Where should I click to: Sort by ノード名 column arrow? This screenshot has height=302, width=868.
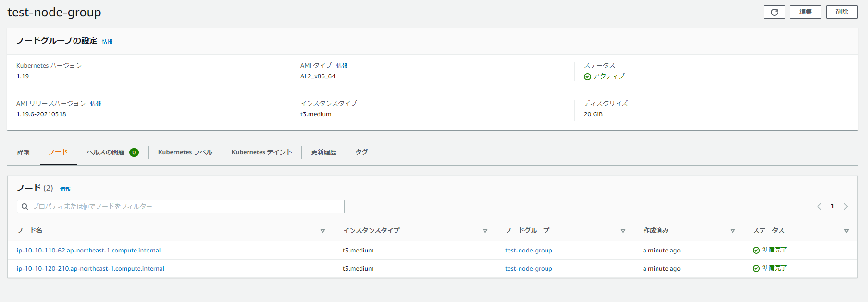[322, 231]
